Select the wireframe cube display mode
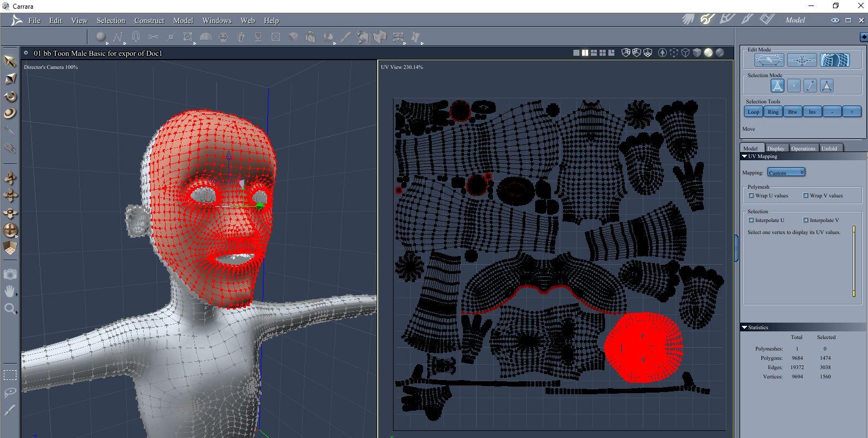Viewport: 868px width, 438px height. (685, 53)
